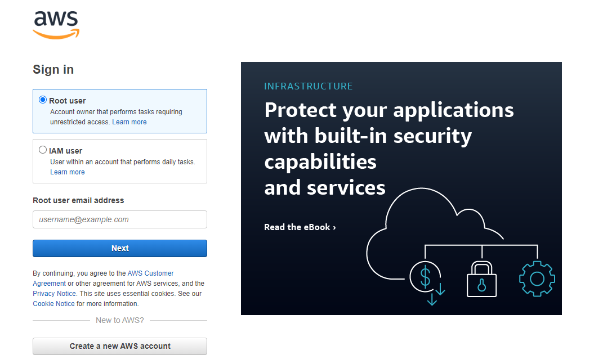Focus the Root user email address field
Viewport: 594px width, 364px height.
(x=120, y=219)
